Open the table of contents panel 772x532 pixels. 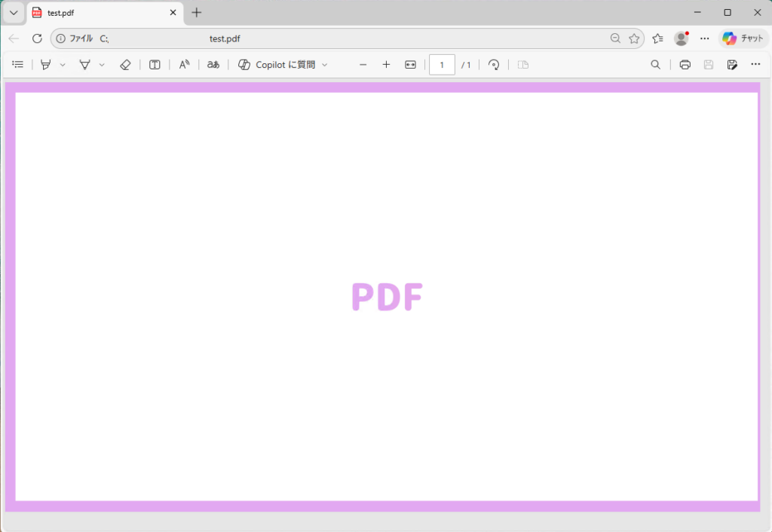click(18, 65)
